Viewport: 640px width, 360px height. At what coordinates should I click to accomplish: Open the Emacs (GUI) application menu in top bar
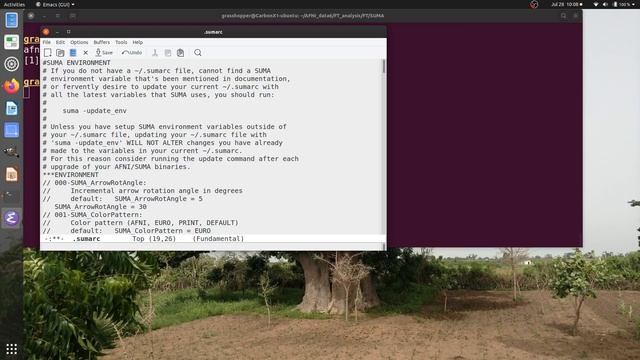pyautogui.click(x=55, y=4)
